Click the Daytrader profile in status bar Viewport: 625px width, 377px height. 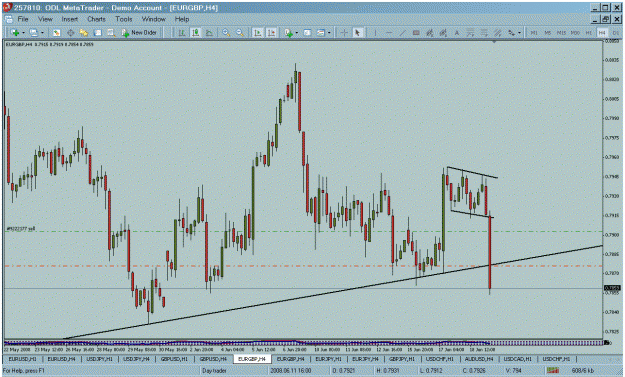coord(214,371)
